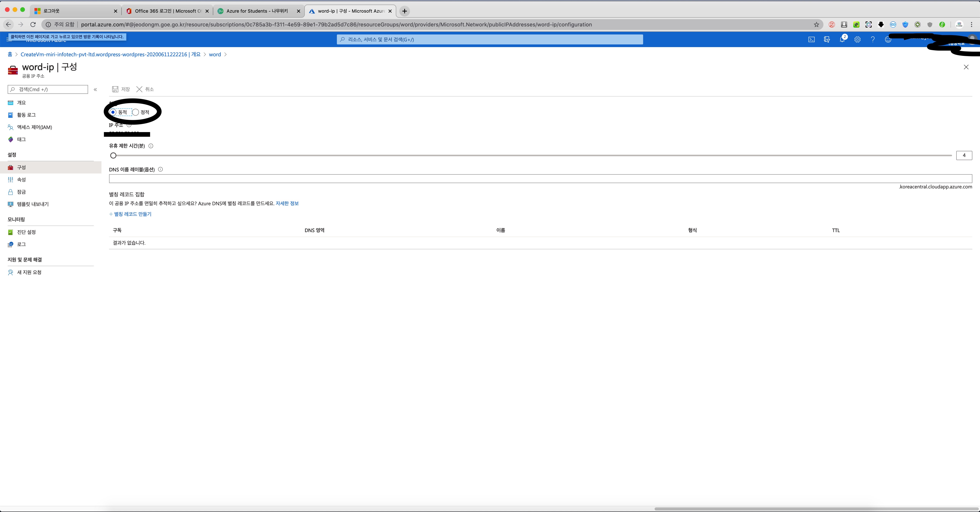Bookmark this page with star icon
Screen dimensions: 980x512
[816, 25]
